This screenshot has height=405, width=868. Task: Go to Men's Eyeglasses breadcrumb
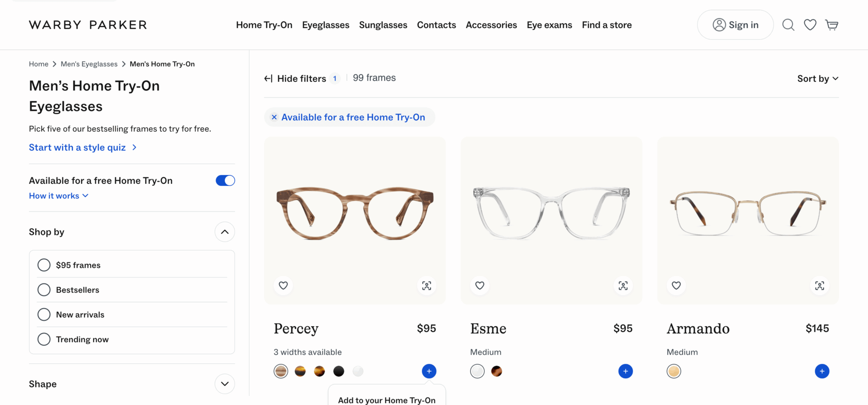click(89, 64)
